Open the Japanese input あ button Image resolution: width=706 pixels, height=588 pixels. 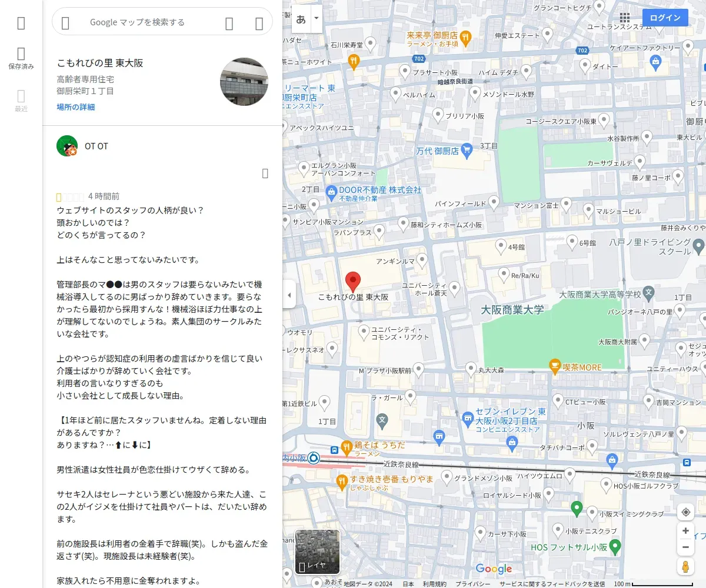pos(301,19)
